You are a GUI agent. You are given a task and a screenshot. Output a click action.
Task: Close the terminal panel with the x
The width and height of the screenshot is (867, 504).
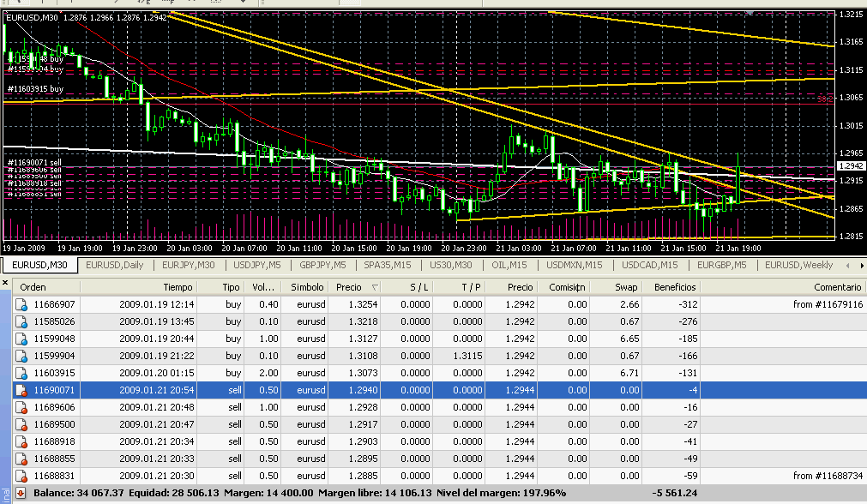(5, 282)
